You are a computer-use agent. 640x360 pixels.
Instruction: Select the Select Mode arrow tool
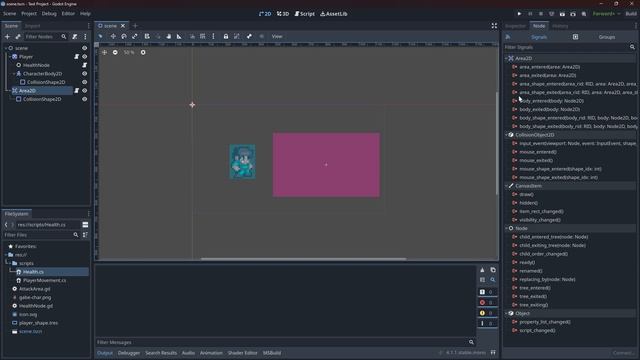click(x=101, y=36)
